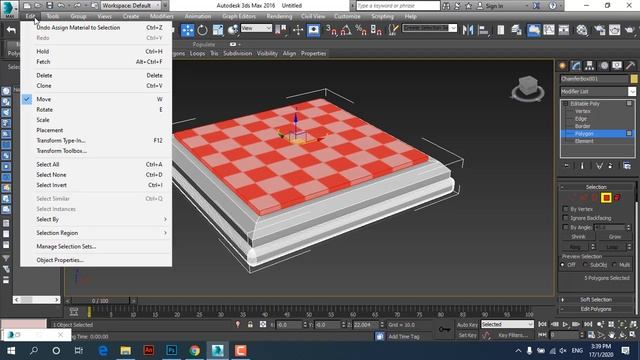Click the Mirror tool icon

[x=468, y=30]
